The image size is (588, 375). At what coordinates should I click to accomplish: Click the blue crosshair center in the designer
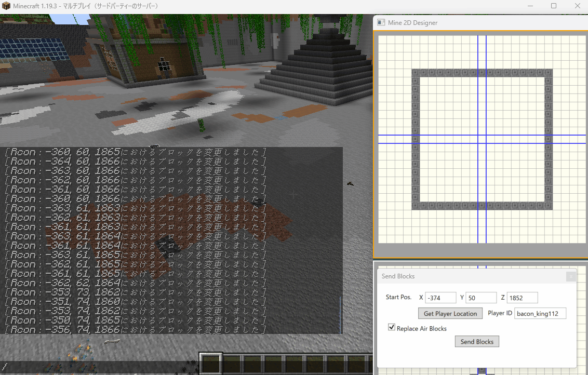pos(482,139)
